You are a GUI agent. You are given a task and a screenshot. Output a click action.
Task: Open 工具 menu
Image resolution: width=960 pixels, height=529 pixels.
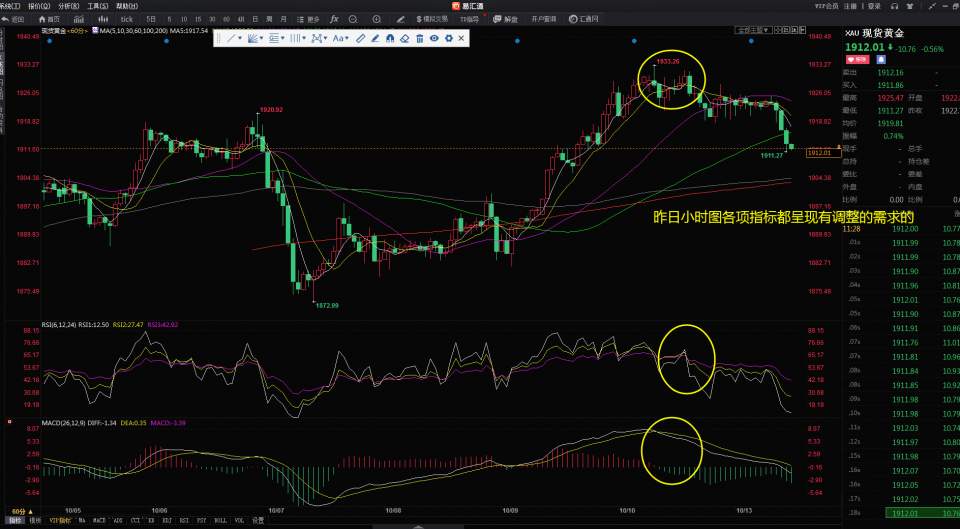98,6
